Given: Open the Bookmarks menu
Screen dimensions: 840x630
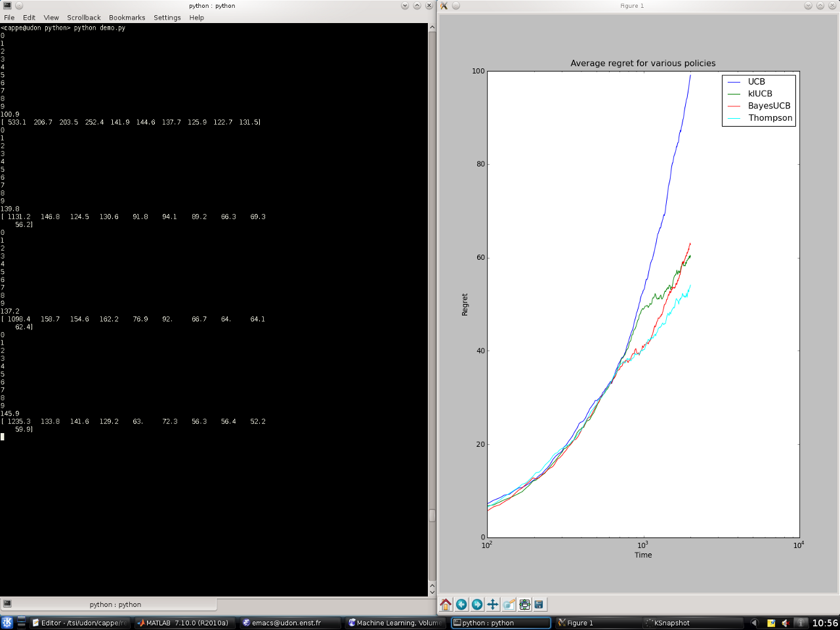Looking at the screenshot, I should (127, 18).
